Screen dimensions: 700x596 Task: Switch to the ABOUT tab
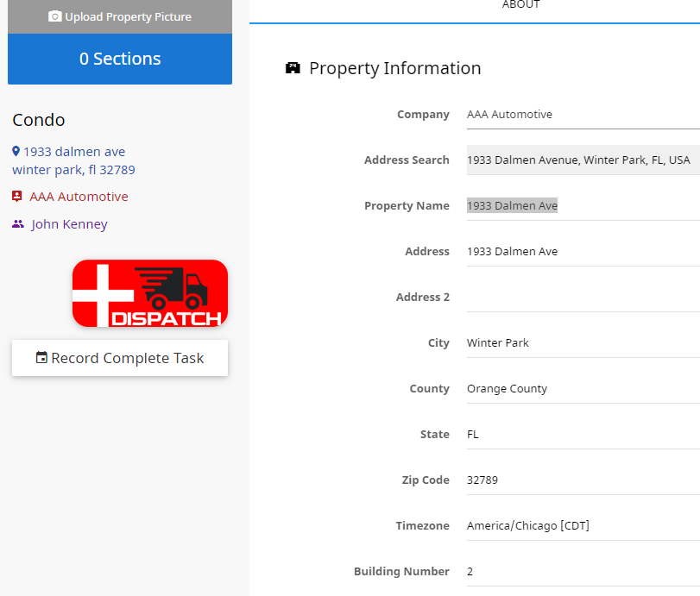(x=520, y=5)
